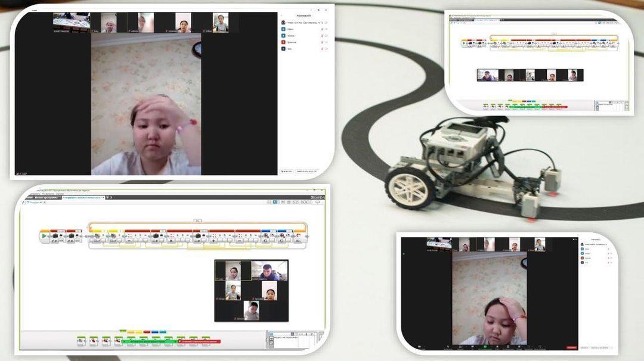Image resolution: width=644 pixels, height=361 pixels.
Task: Select the robot track video thumbnail in lower Zoom
Action: pos(439,244)
